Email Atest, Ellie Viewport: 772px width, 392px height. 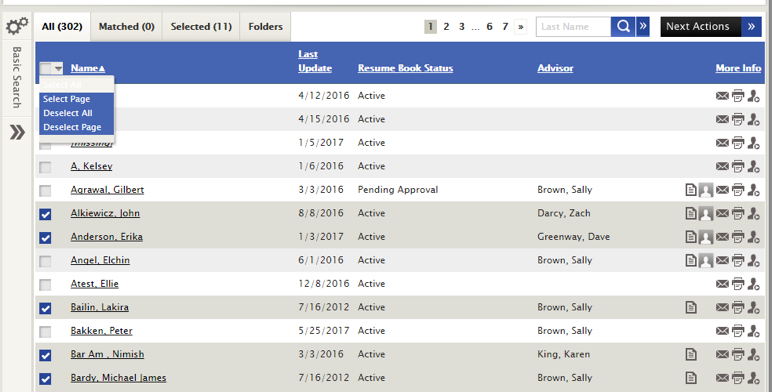tap(722, 284)
